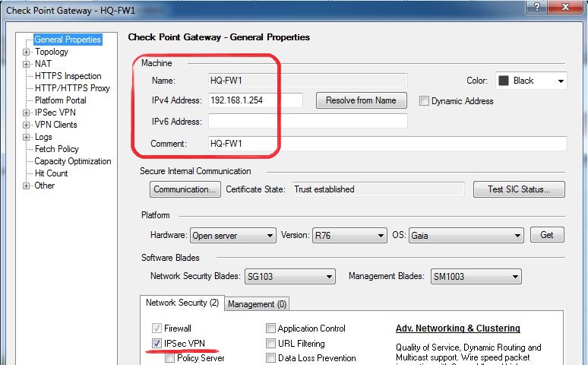Click the IPv4 Address field
This screenshot has height=365, width=588.
255,100
